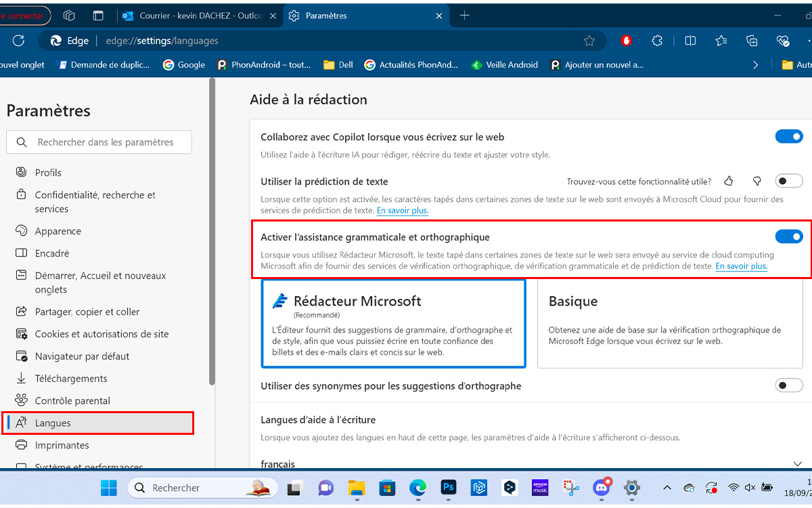This screenshot has height=508, width=812.
Task: Open Windows Start menu
Action: tap(108, 488)
